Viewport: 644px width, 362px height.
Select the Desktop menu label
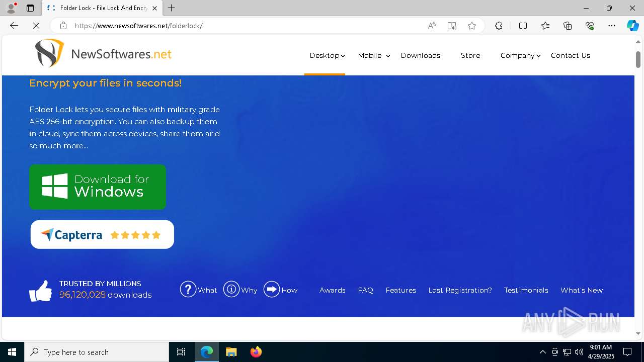coord(325,55)
